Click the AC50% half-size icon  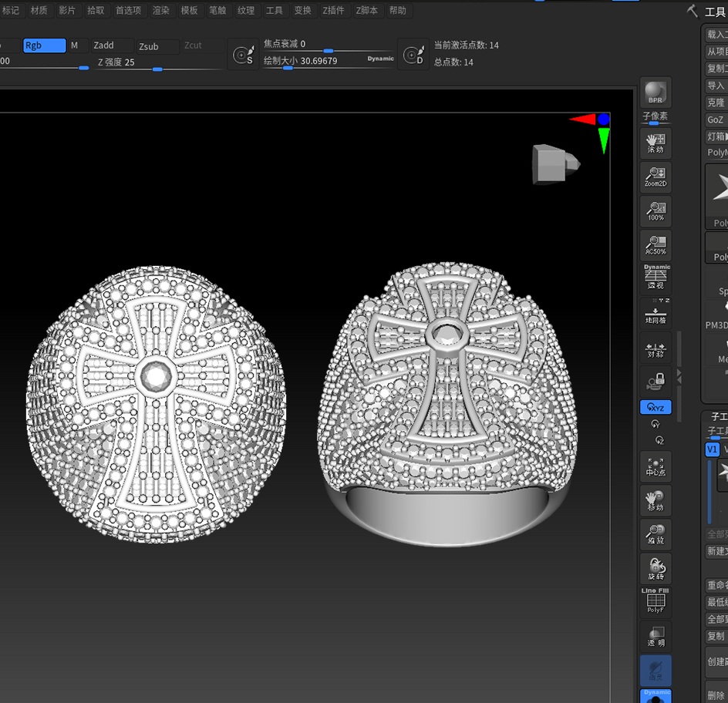[656, 244]
